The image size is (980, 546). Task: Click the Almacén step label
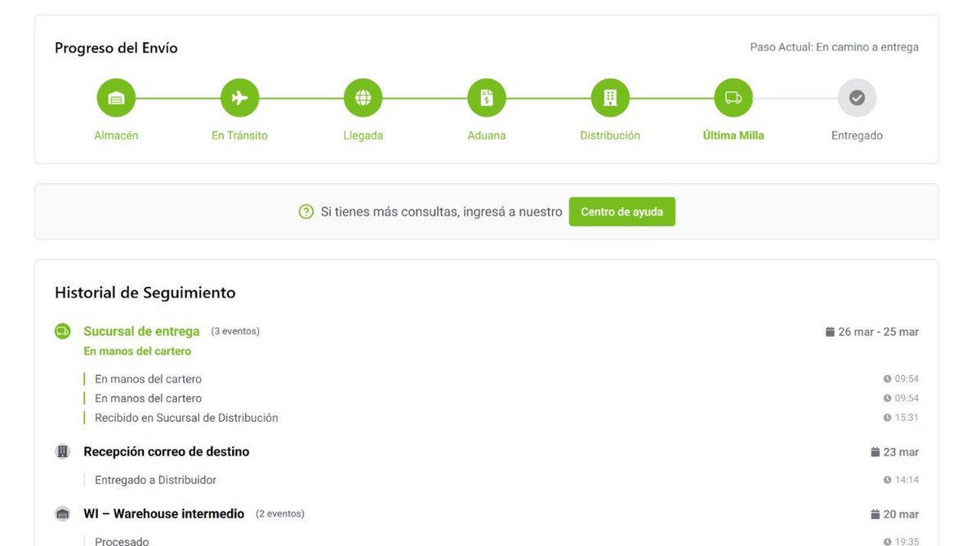[x=116, y=136]
